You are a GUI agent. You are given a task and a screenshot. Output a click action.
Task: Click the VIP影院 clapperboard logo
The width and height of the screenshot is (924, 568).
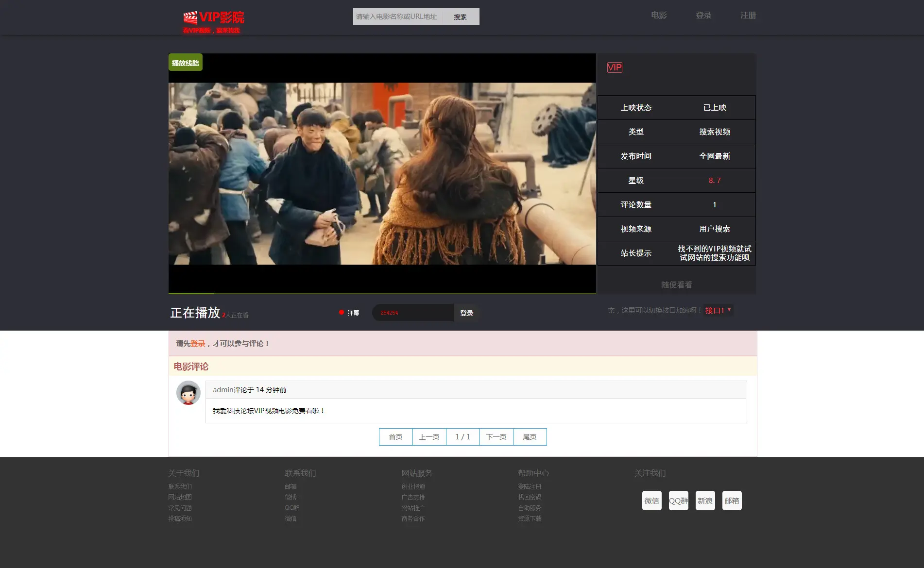(214, 21)
